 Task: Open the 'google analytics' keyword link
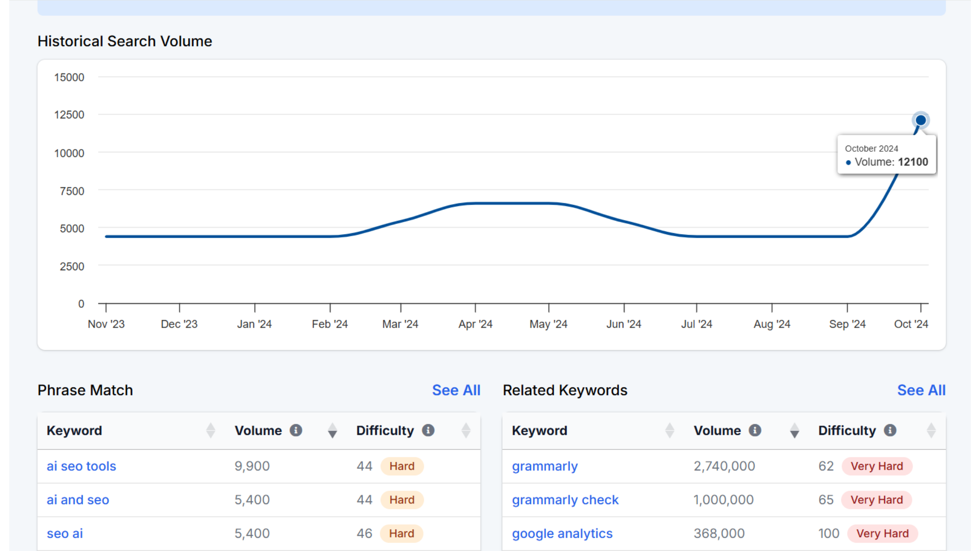tap(562, 534)
